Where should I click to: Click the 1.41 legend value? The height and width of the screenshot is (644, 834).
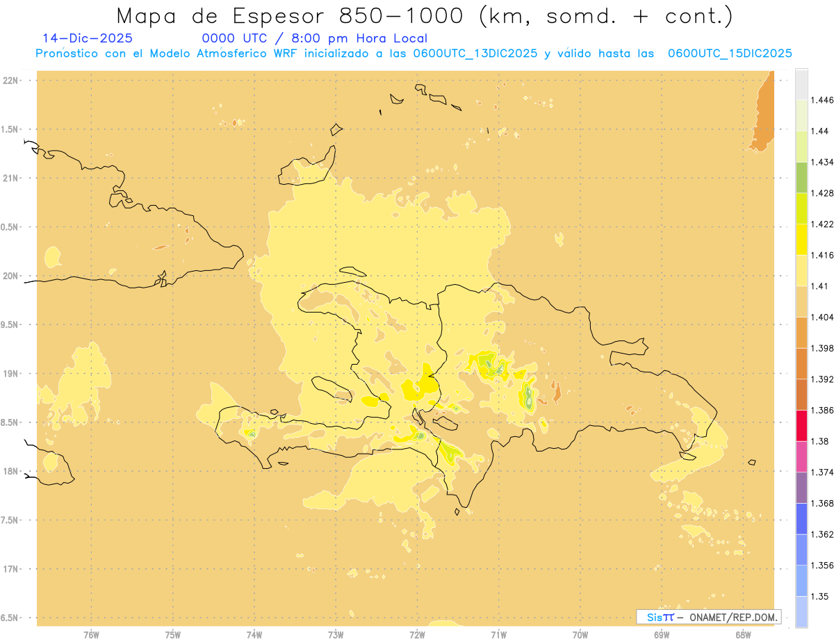tap(820, 286)
